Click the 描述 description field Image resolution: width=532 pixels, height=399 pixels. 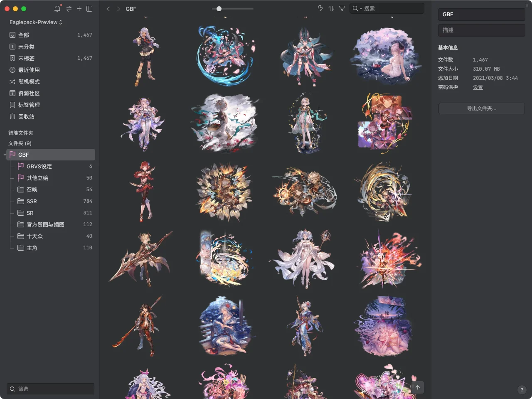tap(481, 30)
